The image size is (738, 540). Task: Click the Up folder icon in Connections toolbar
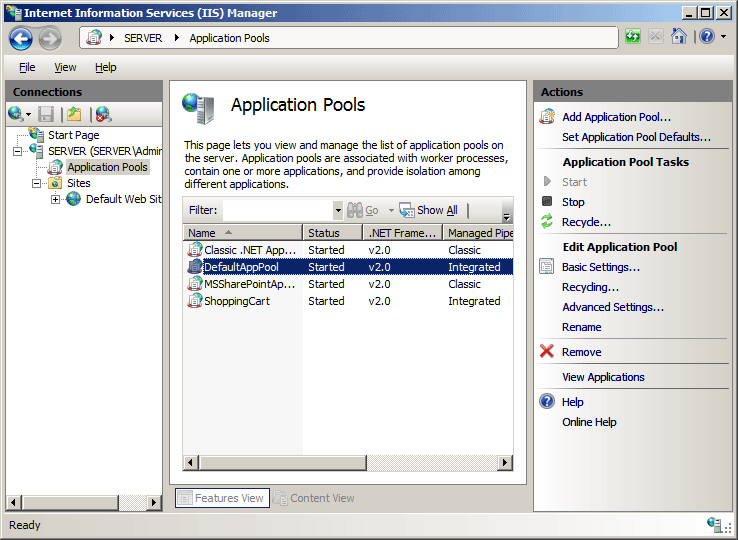point(74,114)
